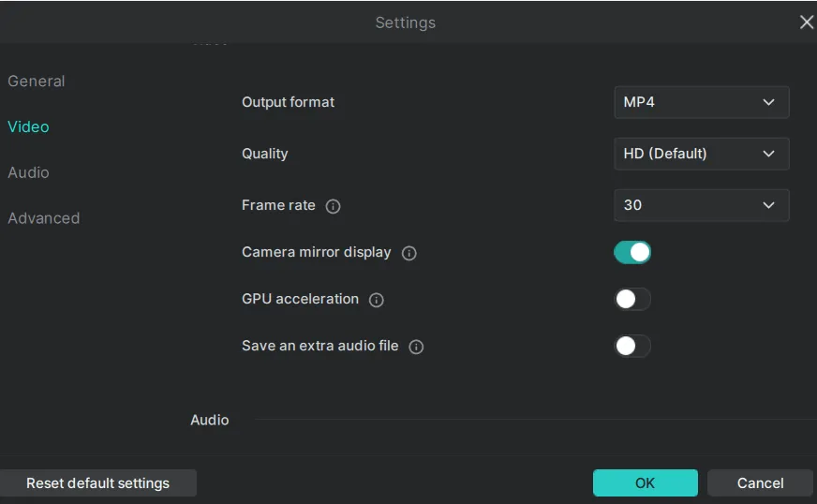Enable the GPU acceleration switch
Screen dimensions: 817x504
coord(632,299)
